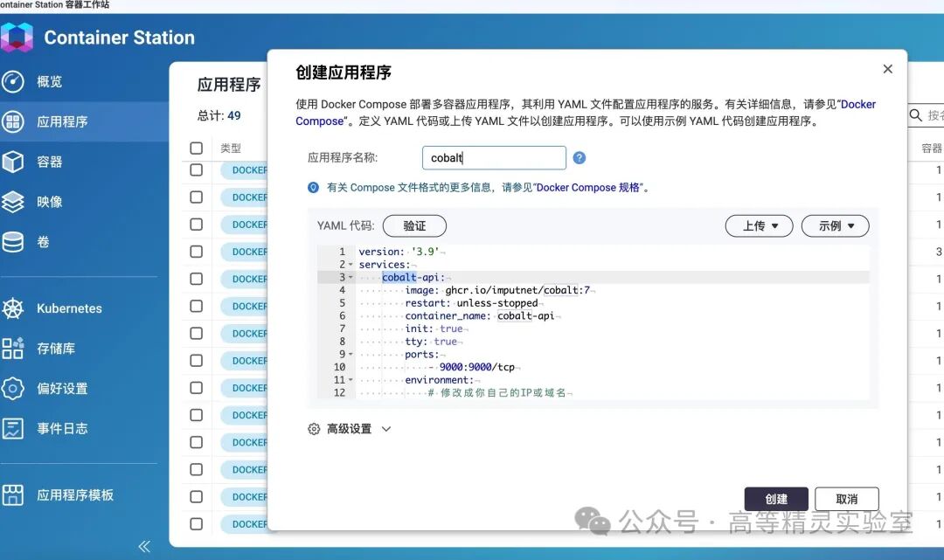Check the seventh DOCKER row checkbox
The height and width of the screenshot is (560, 944).
point(197,333)
